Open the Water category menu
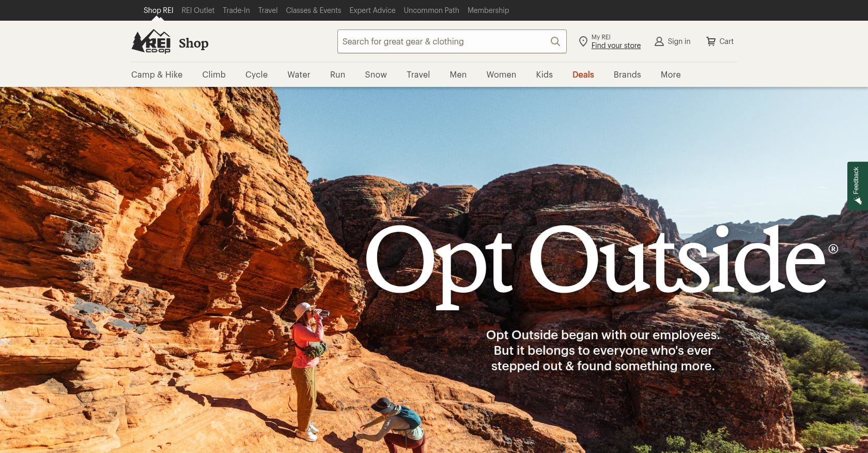Image resolution: width=868 pixels, height=453 pixels. point(299,74)
